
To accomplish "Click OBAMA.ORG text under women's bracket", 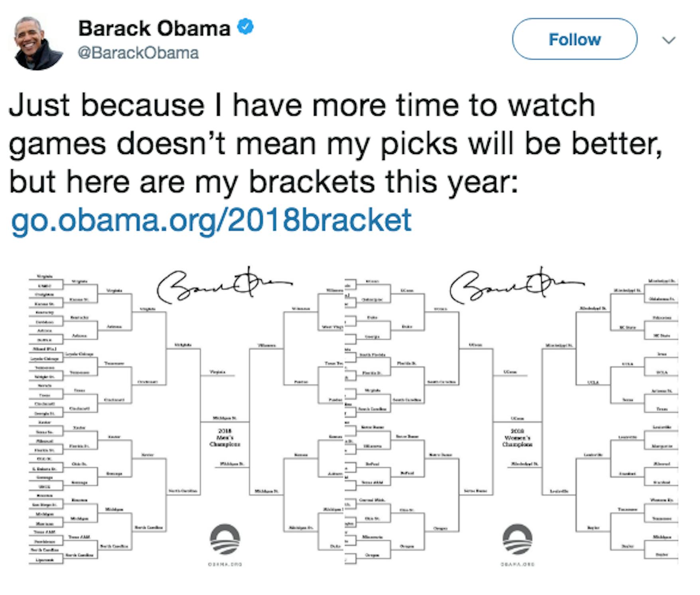I will click(518, 564).
